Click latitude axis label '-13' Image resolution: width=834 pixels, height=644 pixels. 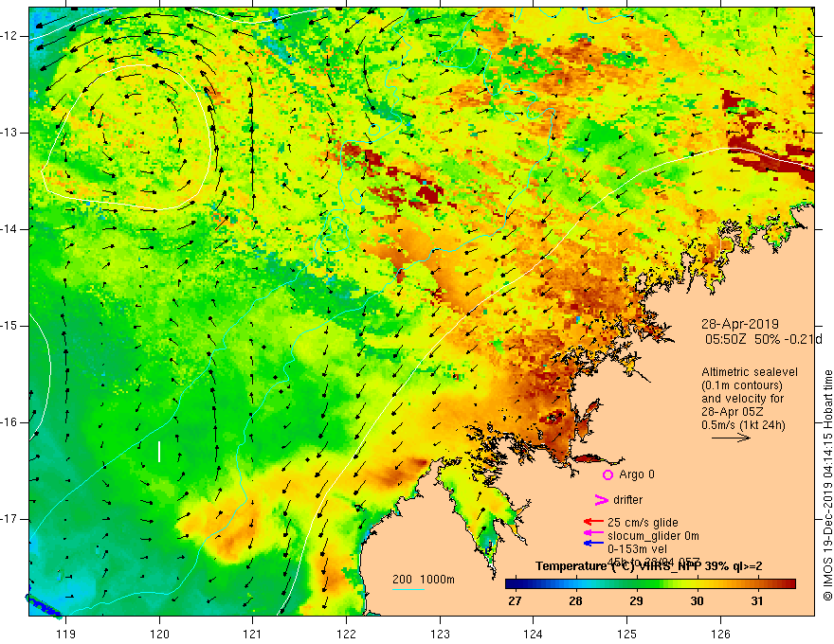9,133
